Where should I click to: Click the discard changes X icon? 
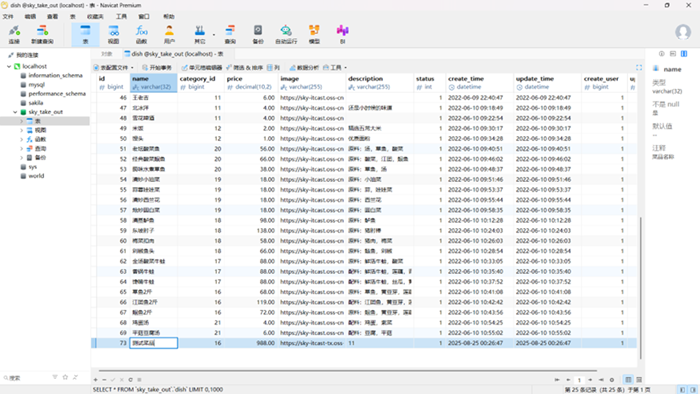121,380
